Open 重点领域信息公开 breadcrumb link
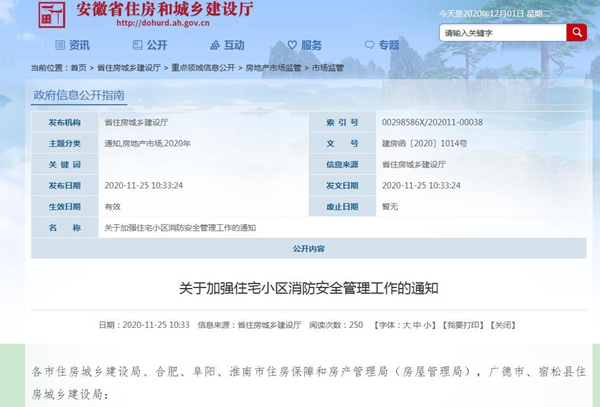600x407 pixels. pos(203,68)
